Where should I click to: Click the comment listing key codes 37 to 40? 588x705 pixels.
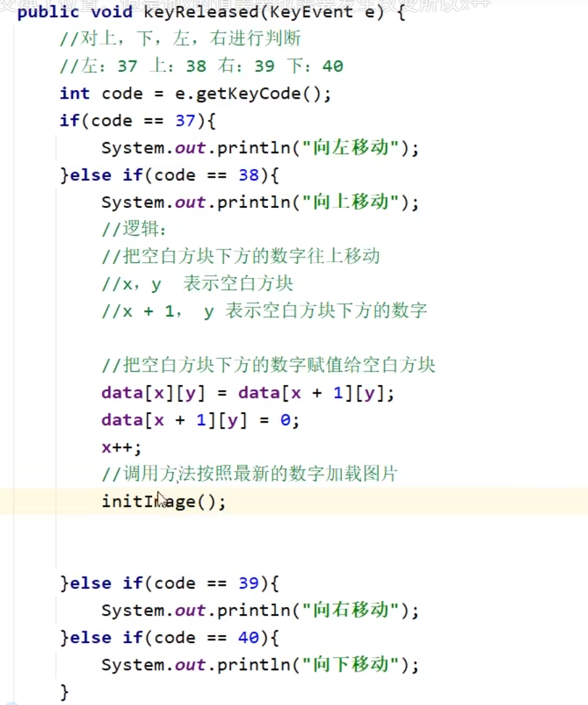coord(201,66)
